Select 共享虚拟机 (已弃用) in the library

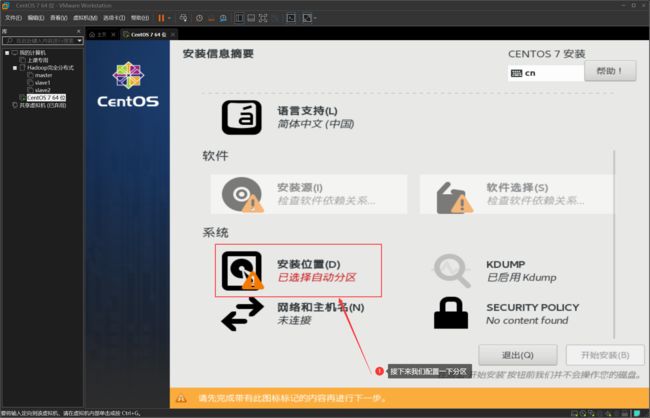click(x=43, y=105)
